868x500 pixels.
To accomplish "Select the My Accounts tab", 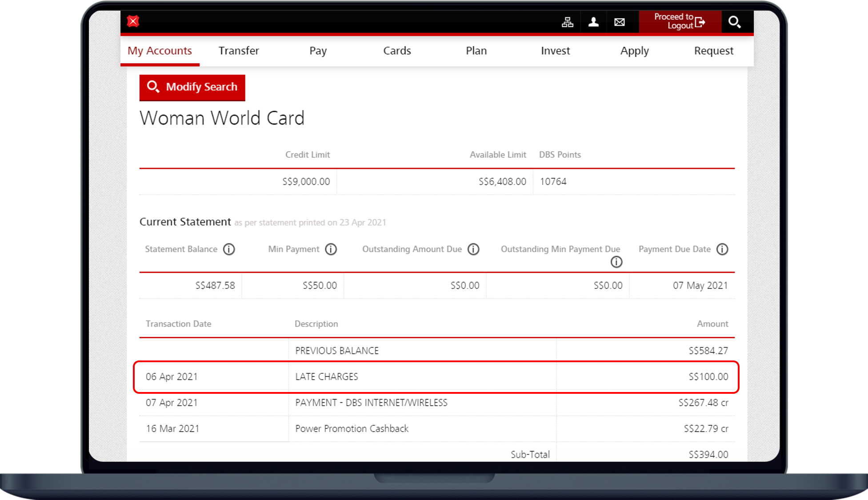I will tap(160, 51).
